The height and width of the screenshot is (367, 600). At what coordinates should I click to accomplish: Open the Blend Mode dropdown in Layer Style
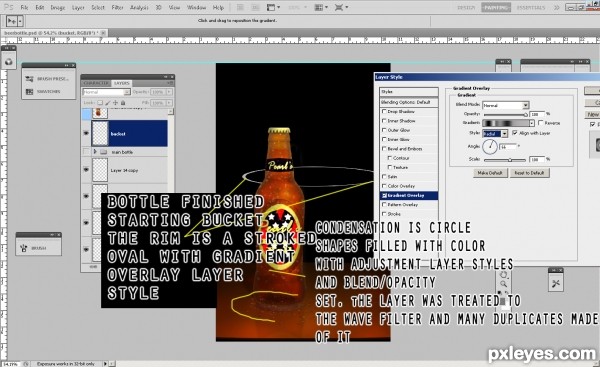point(505,105)
